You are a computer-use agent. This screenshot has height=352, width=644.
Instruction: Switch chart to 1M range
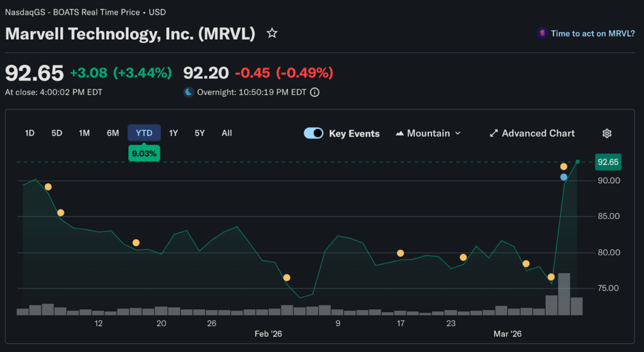tap(84, 133)
